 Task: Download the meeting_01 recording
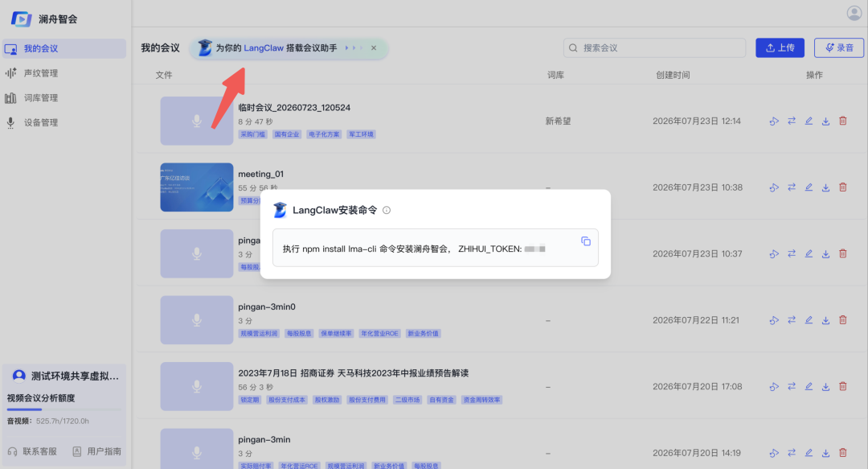tap(825, 187)
